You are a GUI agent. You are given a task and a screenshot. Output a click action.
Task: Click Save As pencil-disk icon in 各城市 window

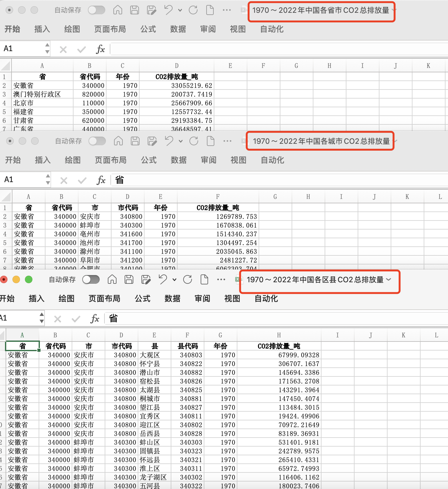pos(152,141)
